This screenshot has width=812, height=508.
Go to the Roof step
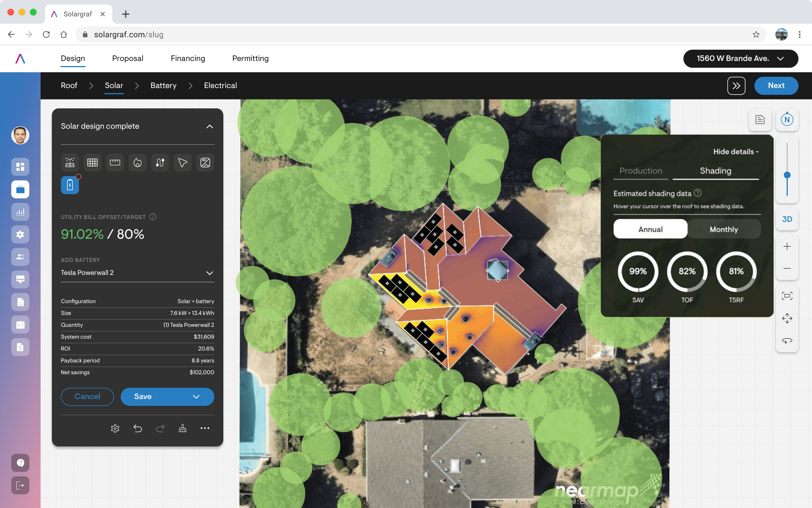(x=69, y=85)
